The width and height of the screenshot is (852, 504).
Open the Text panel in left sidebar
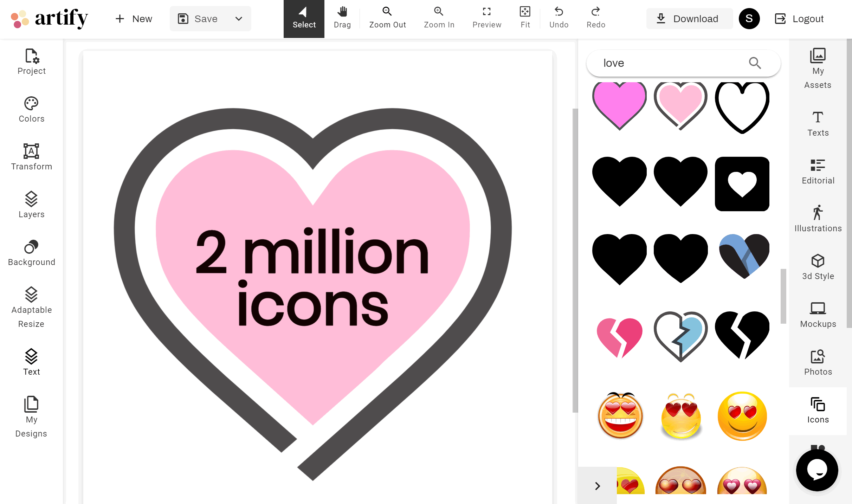[x=32, y=363]
